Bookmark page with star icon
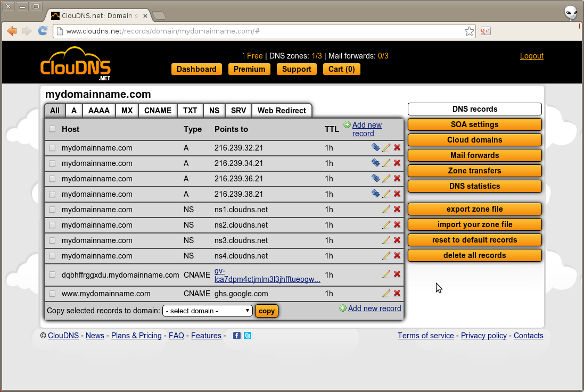 (x=470, y=31)
